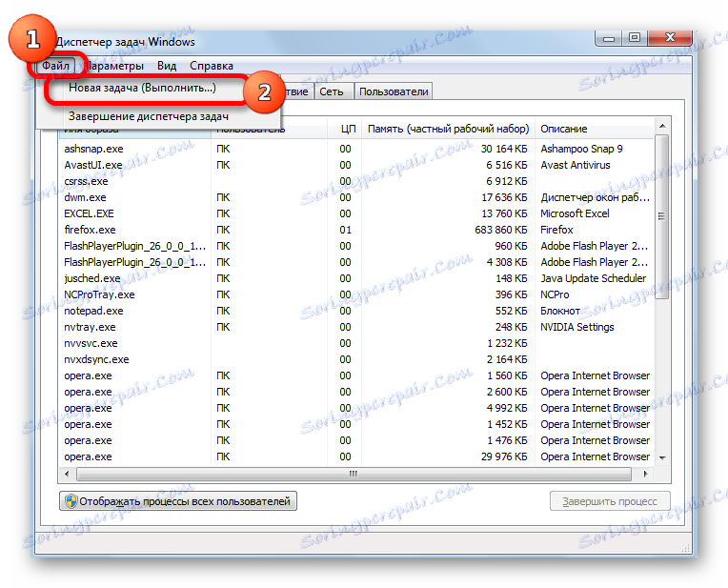Click the Microsoft Excel description
Screen dimensions: 728x588
pyautogui.click(x=575, y=213)
